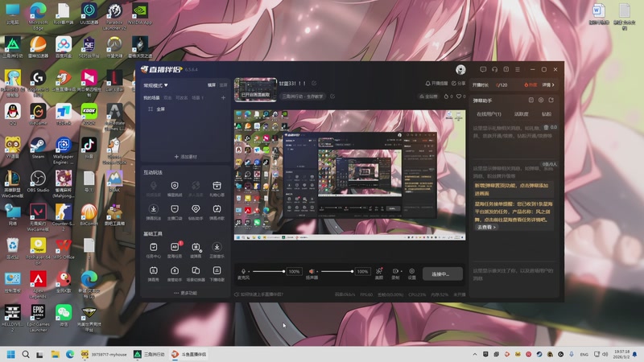Show hidden system tray icons chevron
Image resolution: width=644 pixels, height=362 pixels.
click(x=475, y=354)
